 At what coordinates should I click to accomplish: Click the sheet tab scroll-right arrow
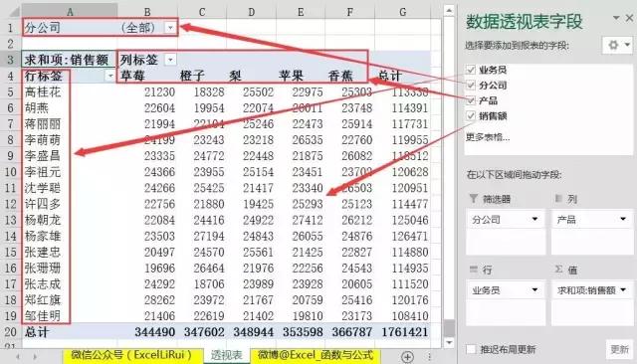[35, 357]
